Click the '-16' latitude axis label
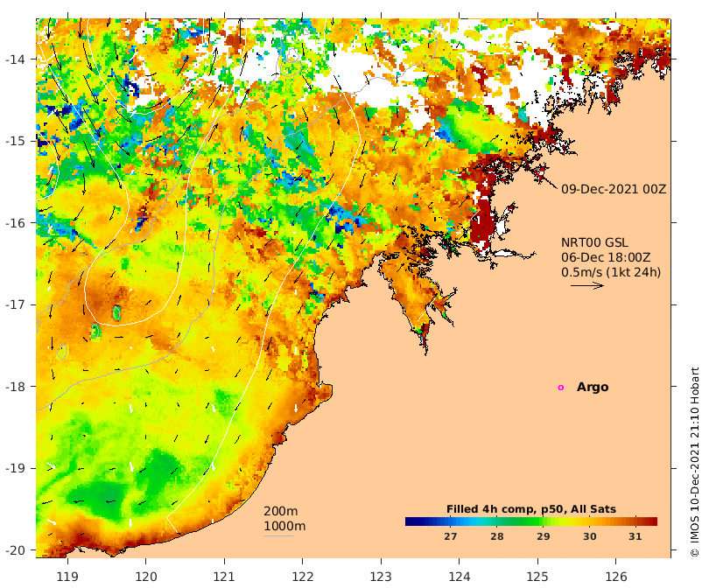 (15, 223)
